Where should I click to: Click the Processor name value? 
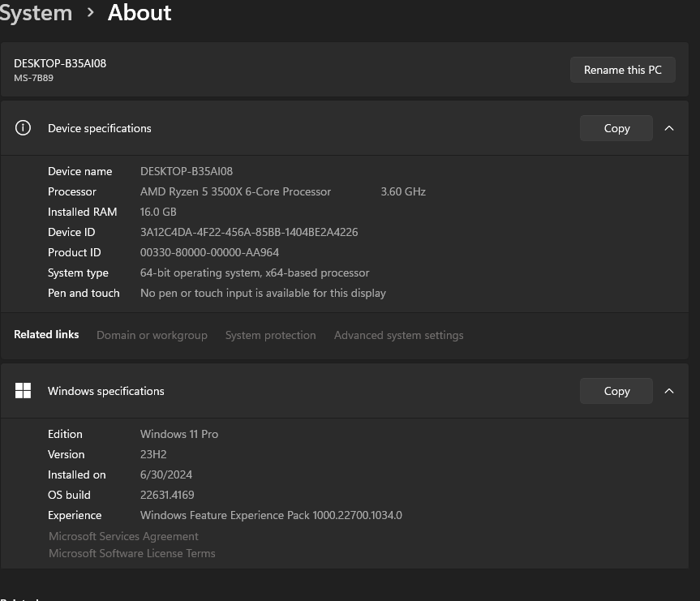[x=235, y=191]
